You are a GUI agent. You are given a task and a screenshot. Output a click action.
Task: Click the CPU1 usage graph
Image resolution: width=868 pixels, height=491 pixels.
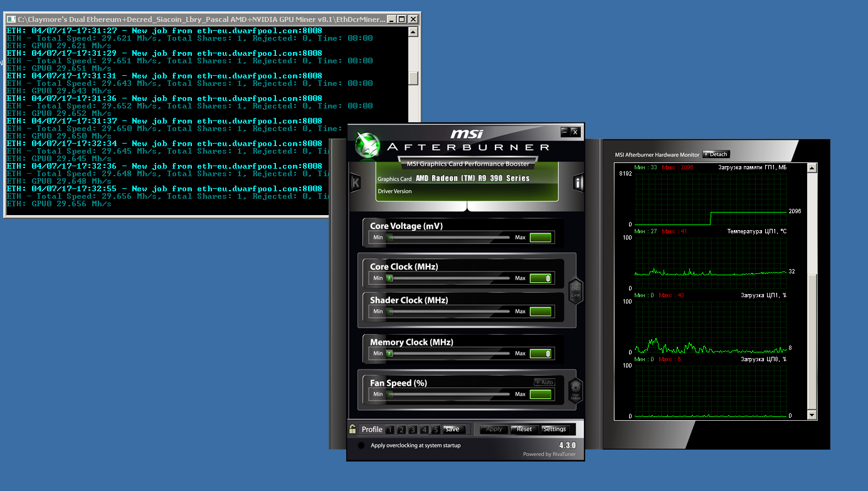click(711, 327)
